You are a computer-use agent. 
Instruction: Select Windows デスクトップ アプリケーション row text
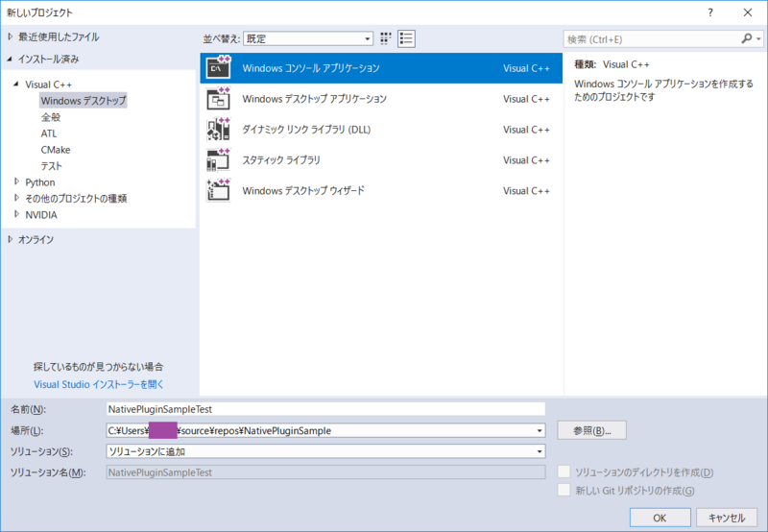click(315, 99)
